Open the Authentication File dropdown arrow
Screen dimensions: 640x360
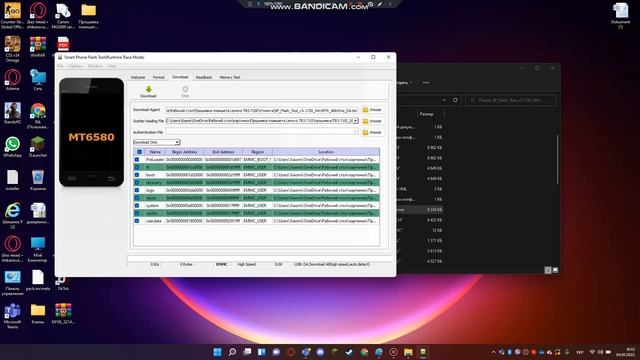pos(356,132)
